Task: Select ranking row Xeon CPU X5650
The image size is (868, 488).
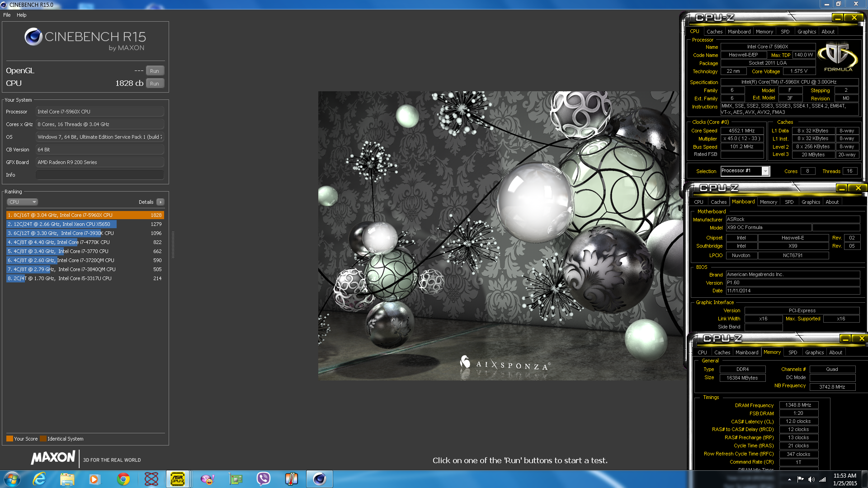Action: click(85, 224)
